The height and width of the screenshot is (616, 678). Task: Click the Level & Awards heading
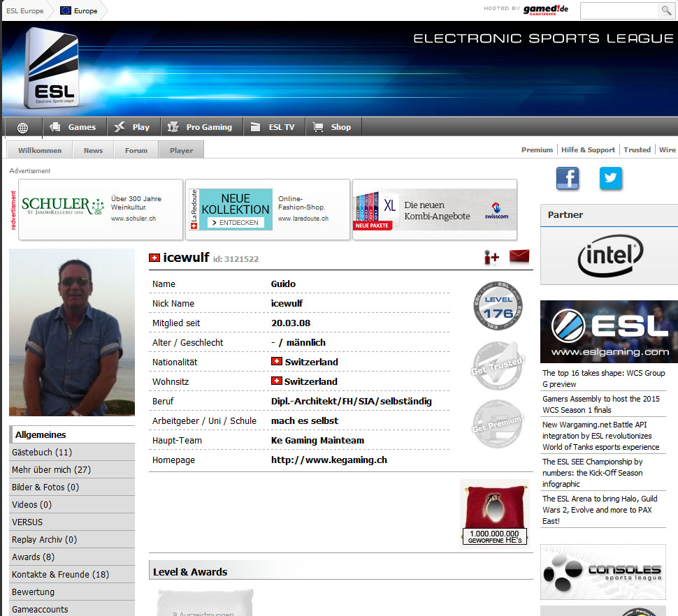coord(190,572)
